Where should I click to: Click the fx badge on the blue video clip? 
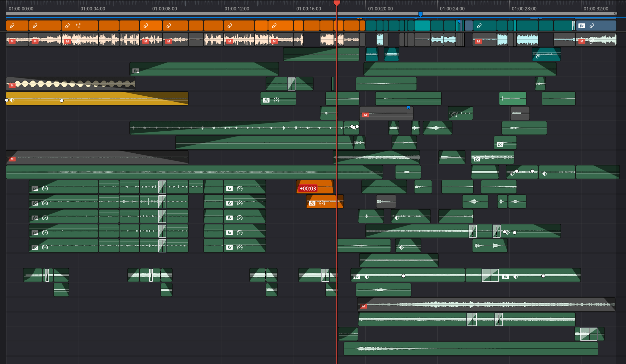click(581, 26)
